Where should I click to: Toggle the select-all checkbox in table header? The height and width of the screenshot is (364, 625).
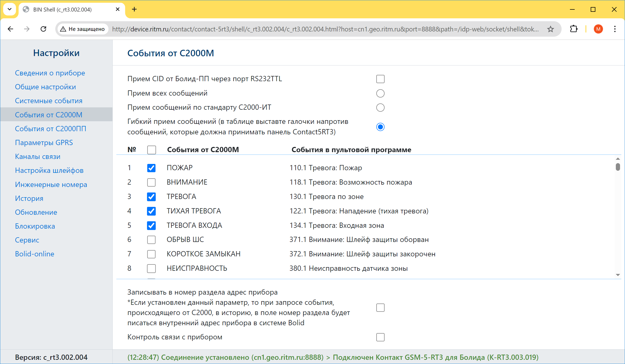click(x=151, y=150)
